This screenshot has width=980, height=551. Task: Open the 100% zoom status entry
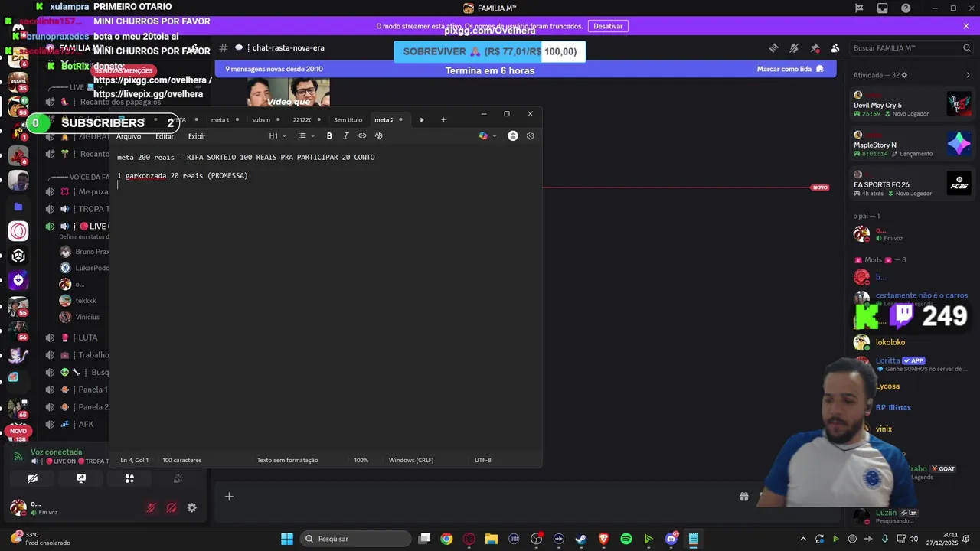coord(361,460)
